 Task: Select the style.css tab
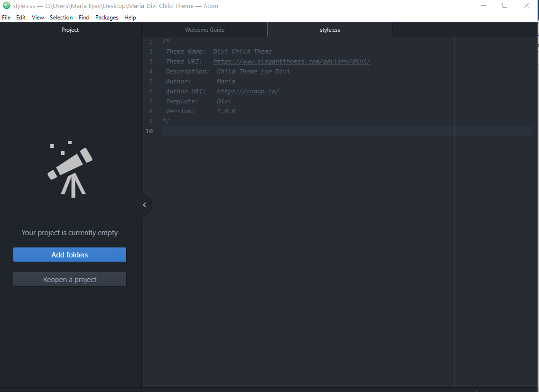tap(330, 30)
